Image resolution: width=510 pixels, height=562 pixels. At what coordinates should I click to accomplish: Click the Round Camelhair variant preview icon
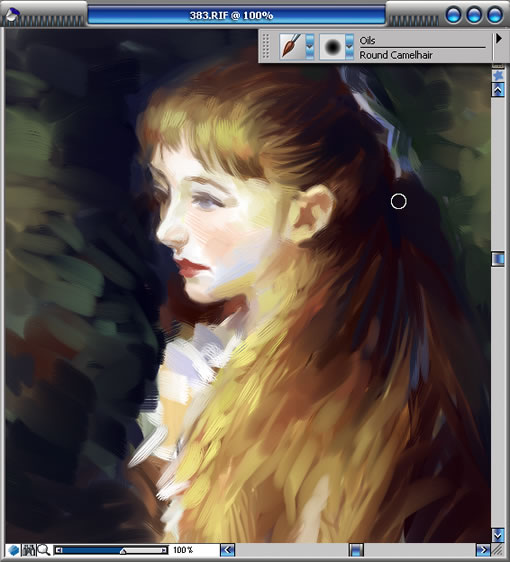pos(332,46)
